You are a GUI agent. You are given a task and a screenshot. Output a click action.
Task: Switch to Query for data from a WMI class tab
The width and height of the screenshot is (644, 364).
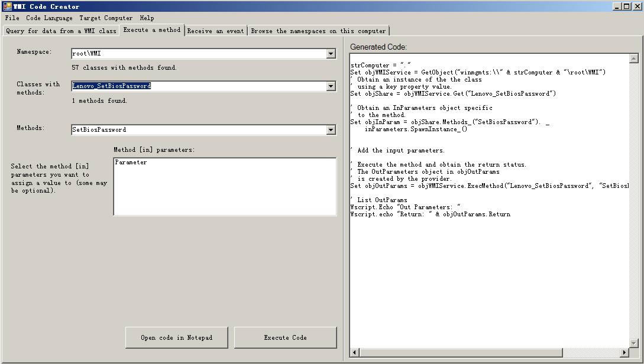(61, 31)
